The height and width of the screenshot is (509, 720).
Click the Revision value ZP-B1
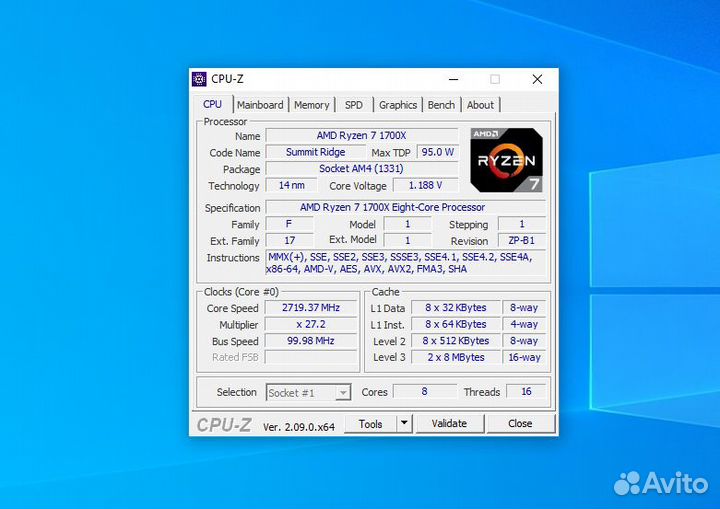tap(522, 241)
